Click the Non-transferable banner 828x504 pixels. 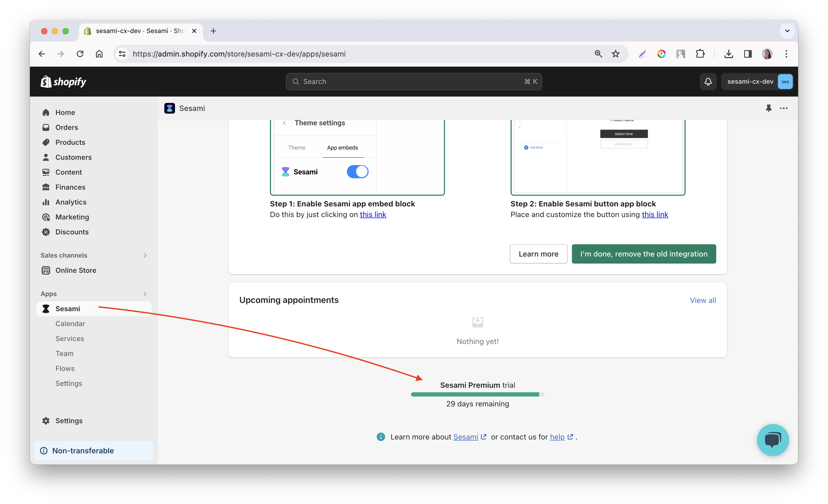pos(94,451)
